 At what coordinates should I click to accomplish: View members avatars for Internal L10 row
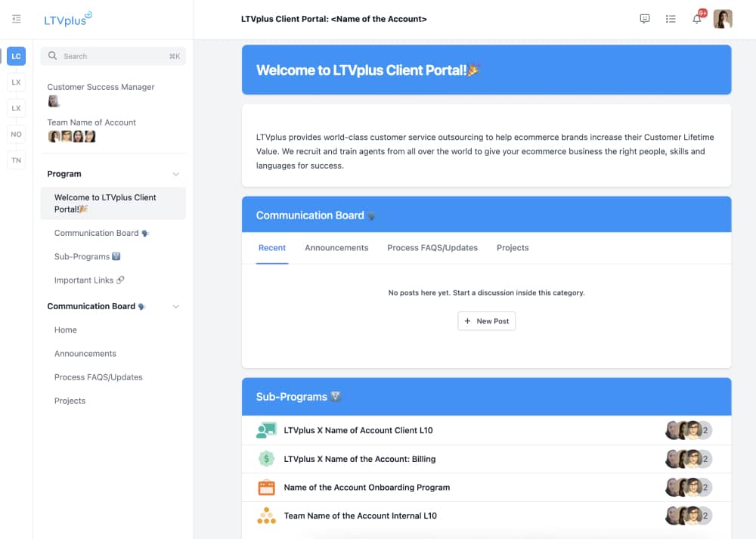click(x=689, y=516)
